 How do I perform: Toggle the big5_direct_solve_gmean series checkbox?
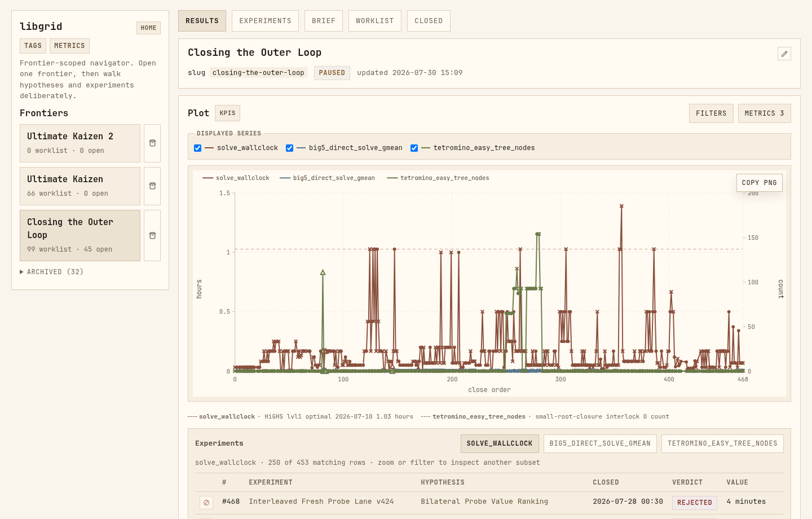289,148
